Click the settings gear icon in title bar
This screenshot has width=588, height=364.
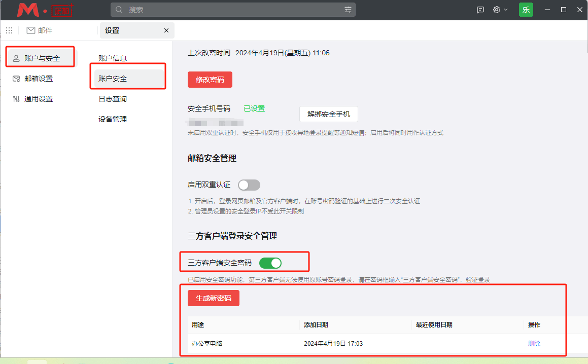497,9
